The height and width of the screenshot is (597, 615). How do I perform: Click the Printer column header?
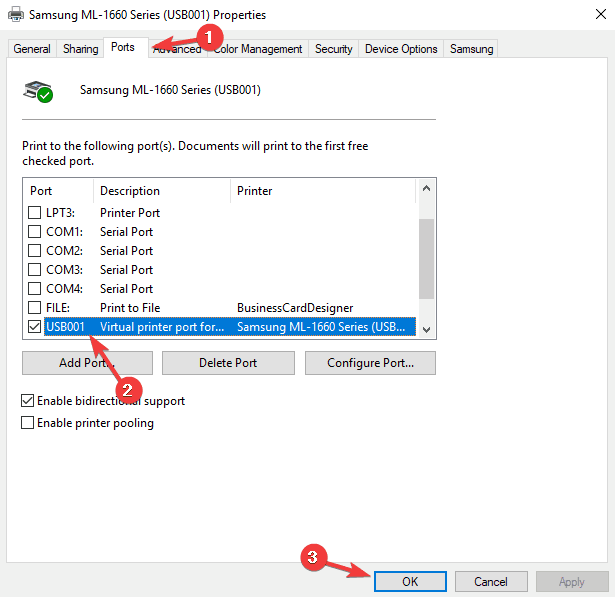click(323, 191)
